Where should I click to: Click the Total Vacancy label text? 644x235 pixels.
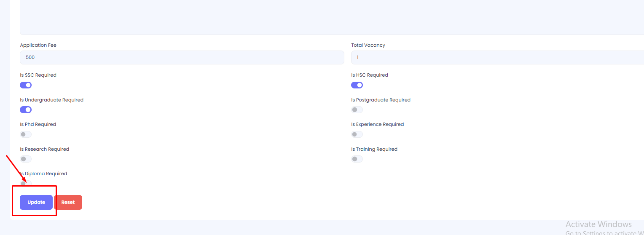tap(368, 45)
